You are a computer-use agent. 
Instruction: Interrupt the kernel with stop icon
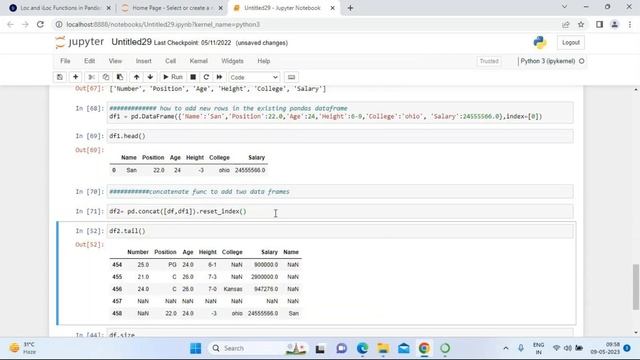click(x=193, y=77)
